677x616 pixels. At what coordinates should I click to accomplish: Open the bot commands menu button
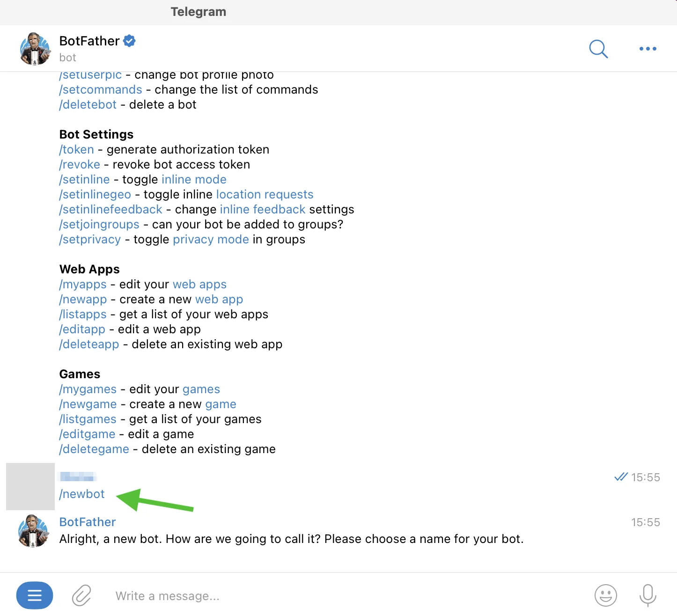pyautogui.click(x=35, y=595)
